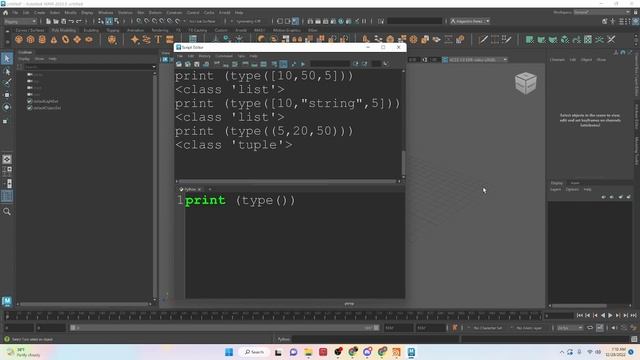640x360 pixels.
Task: Click the animation range slider bar
Action: point(224,328)
